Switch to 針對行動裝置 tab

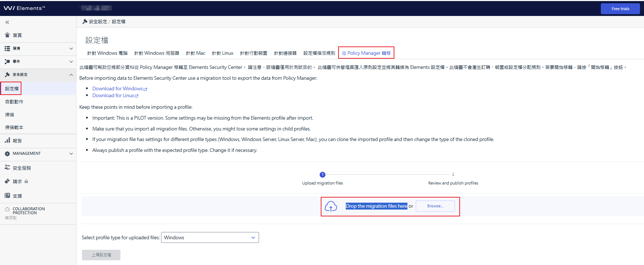coord(254,53)
